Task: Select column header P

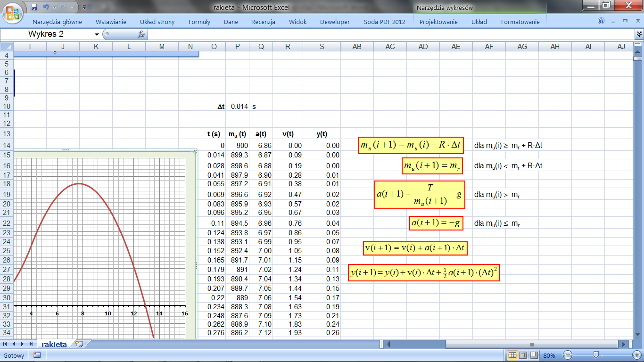Action: pos(238,46)
